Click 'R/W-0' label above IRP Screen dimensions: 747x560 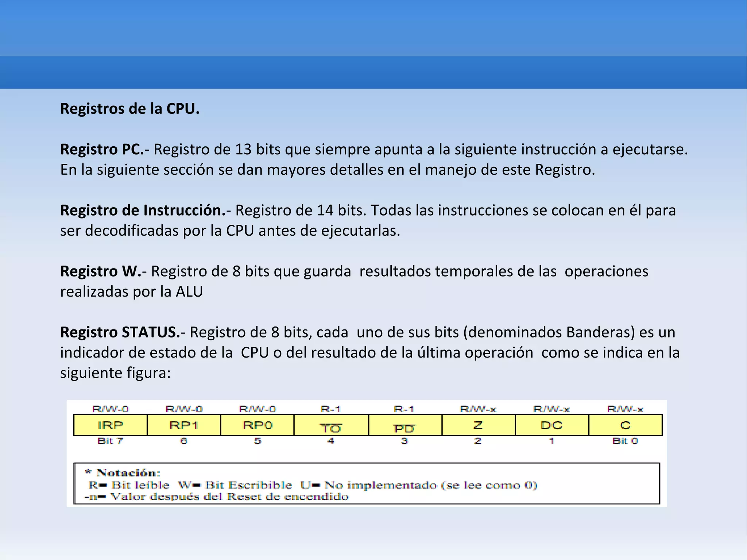110,409
